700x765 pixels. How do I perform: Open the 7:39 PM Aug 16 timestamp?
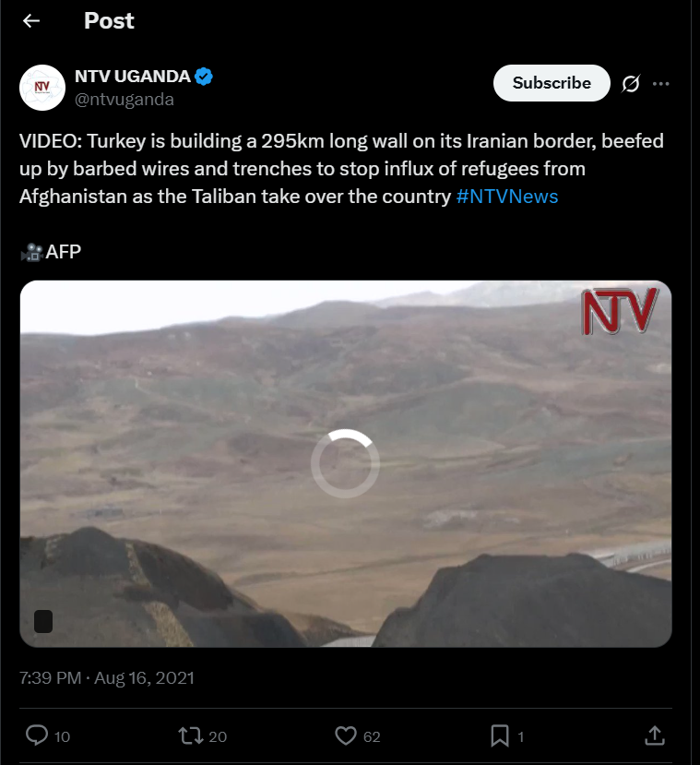pyautogui.click(x=107, y=678)
